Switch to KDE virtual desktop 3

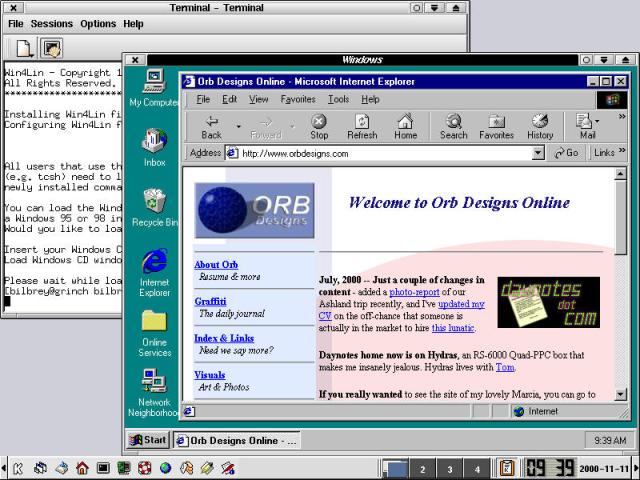point(450,469)
